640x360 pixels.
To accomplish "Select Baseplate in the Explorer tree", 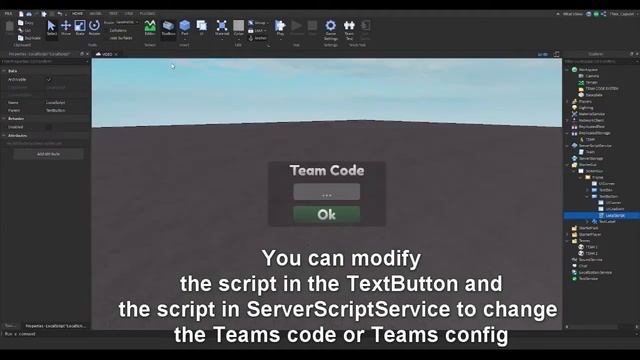I will click(594, 95).
